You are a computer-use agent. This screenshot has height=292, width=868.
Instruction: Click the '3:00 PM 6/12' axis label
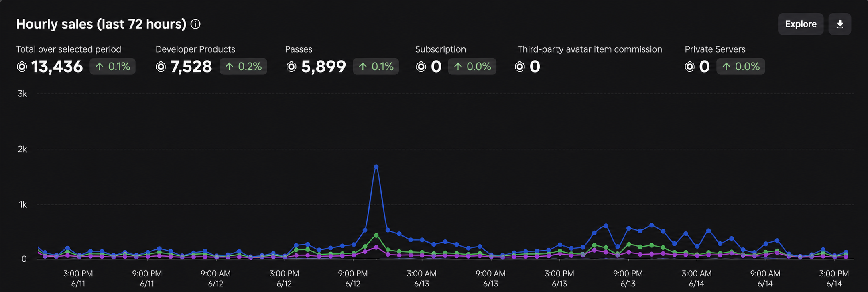pos(284,278)
